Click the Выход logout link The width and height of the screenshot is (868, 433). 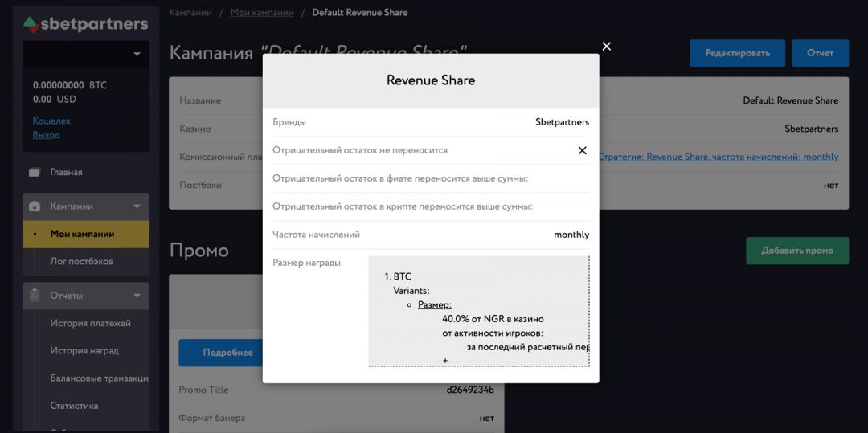[46, 135]
